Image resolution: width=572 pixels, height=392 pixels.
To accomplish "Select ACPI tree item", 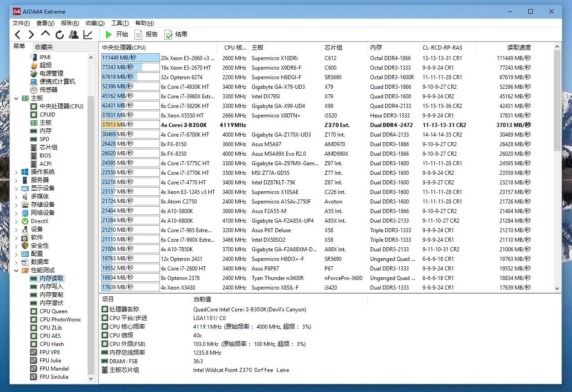I will 46,163.
